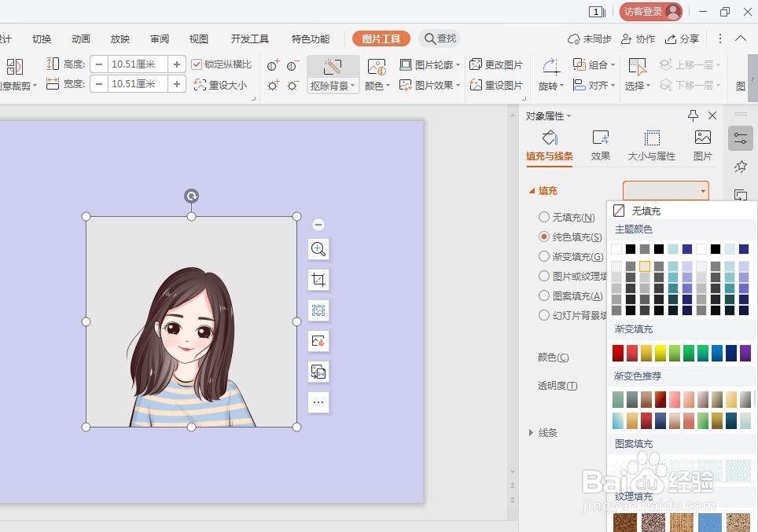Select the 无填充 radio button
The height and width of the screenshot is (532, 758).
[x=543, y=217]
